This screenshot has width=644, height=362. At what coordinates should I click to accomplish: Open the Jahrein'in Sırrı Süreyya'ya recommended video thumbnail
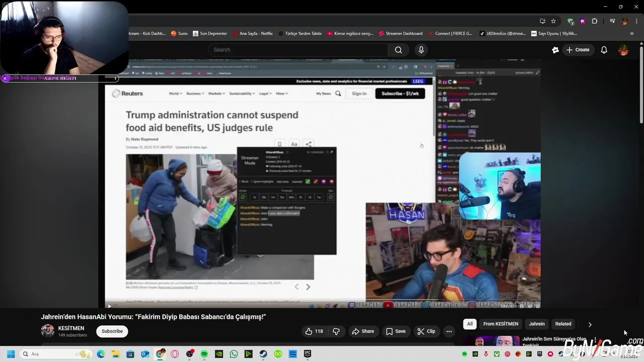tap(491, 341)
